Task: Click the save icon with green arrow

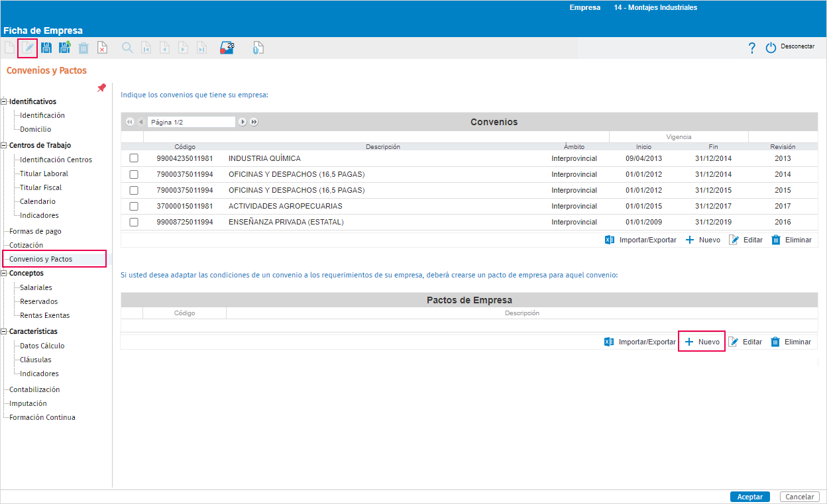Action: pyautogui.click(x=65, y=48)
